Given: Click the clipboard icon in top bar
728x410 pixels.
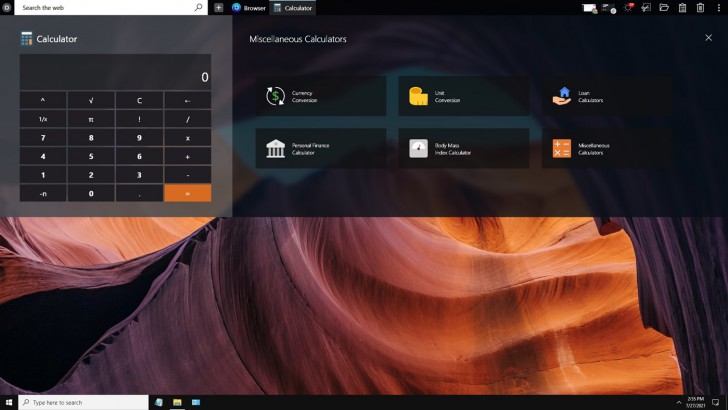Looking at the screenshot, I should point(682,7).
